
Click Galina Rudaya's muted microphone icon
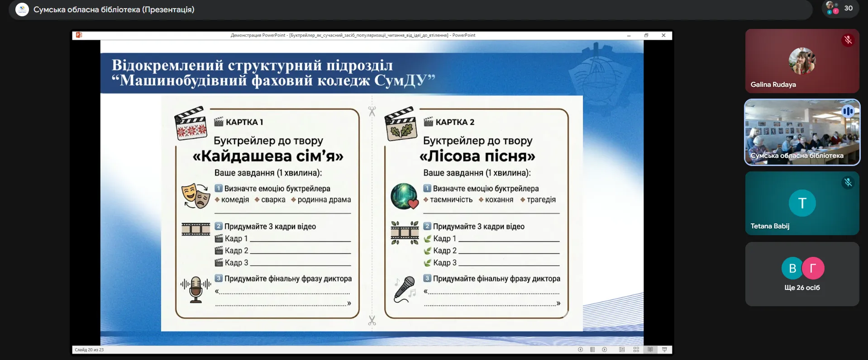(848, 40)
